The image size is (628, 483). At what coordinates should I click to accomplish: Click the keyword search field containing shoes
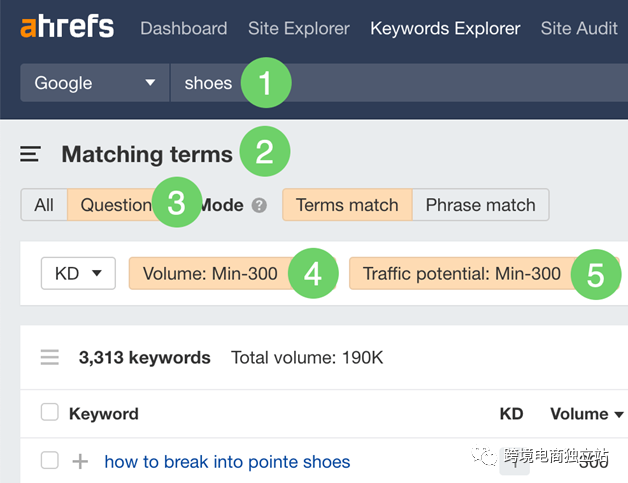point(399,83)
